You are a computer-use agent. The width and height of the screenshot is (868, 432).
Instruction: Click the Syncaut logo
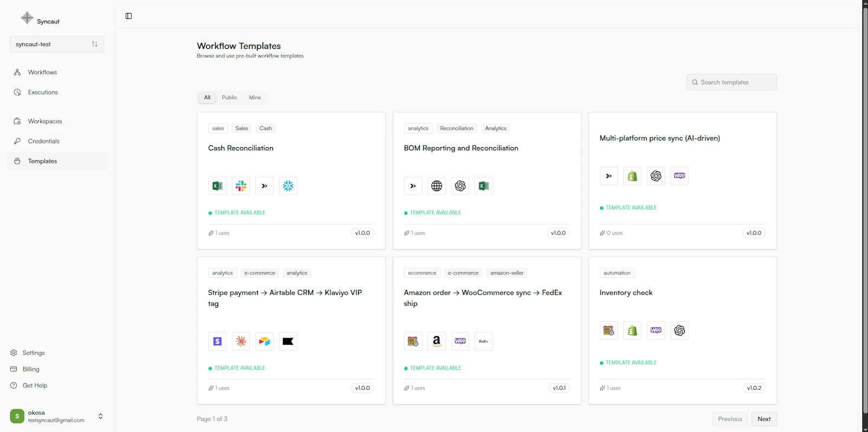point(27,18)
